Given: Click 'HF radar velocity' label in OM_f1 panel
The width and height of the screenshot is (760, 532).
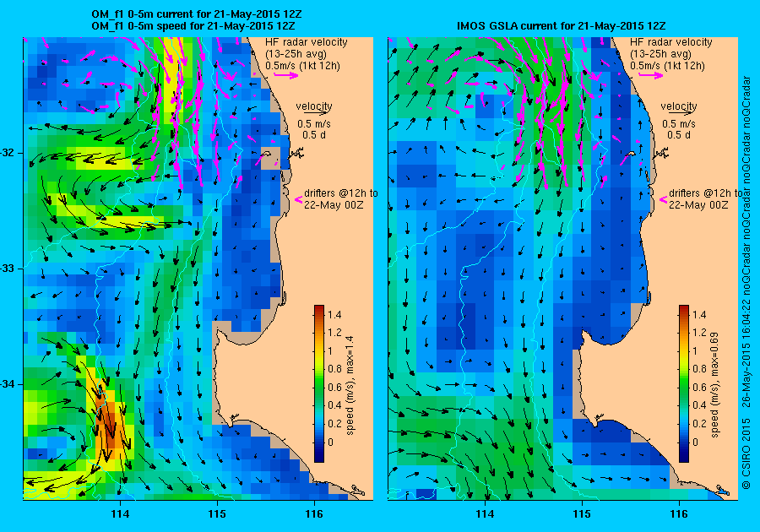Looking at the screenshot, I should tap(307, 42).
